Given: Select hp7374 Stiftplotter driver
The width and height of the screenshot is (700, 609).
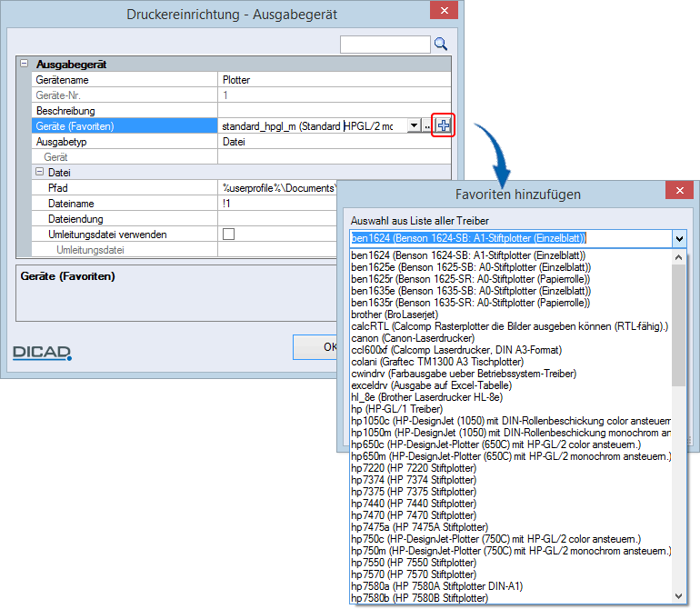Looking at the screenshot, I should [511, 480].
